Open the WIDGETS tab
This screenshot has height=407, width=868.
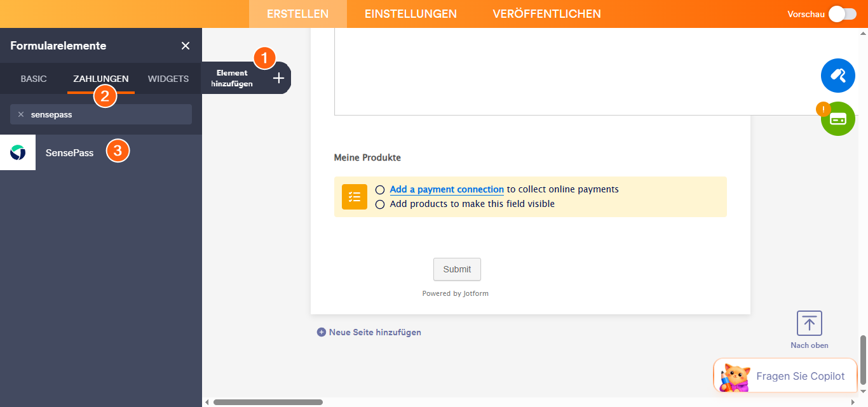click(168, 79)
